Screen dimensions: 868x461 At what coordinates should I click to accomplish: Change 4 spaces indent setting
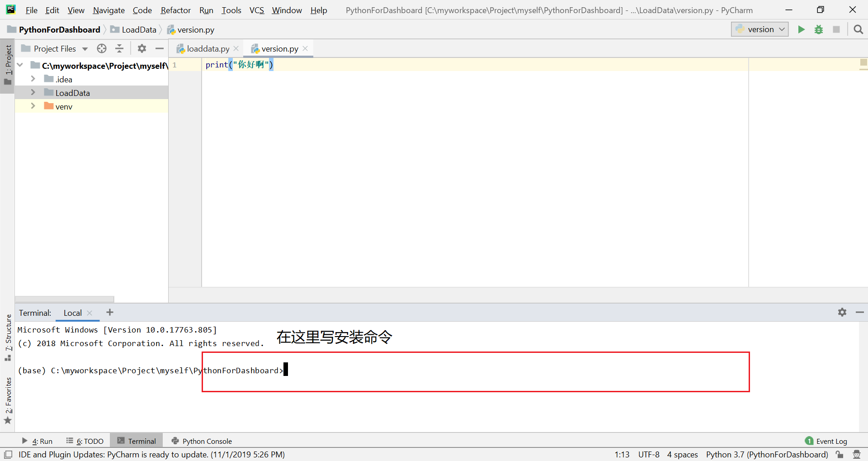click(682, 454)
